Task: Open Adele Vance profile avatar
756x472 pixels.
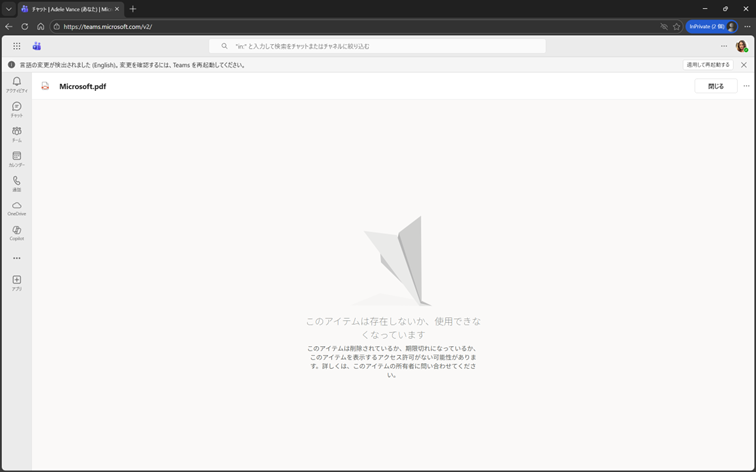Action: (741, 46)
